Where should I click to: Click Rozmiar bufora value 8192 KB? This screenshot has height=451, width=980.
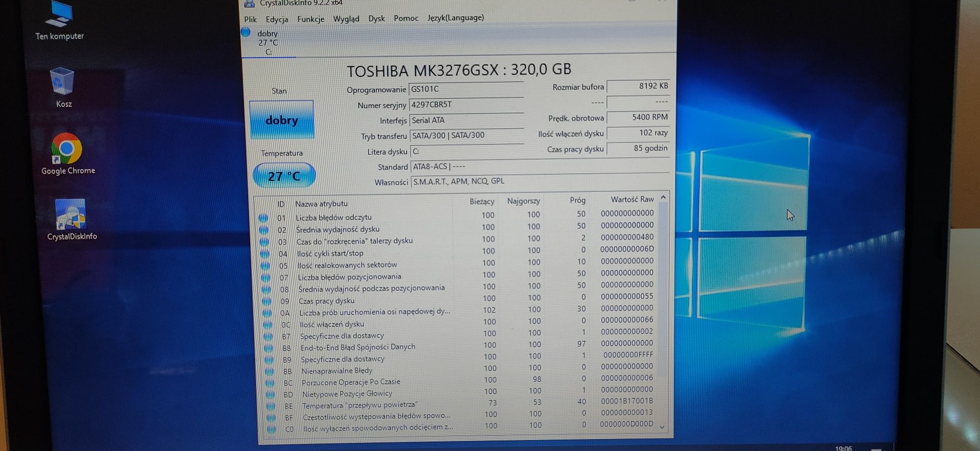tap(638, 86)
